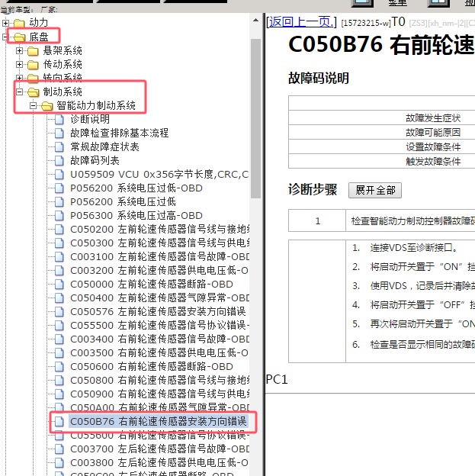Select C003800 左后轮速传感器供电电压低 entry

pos(159,462)
